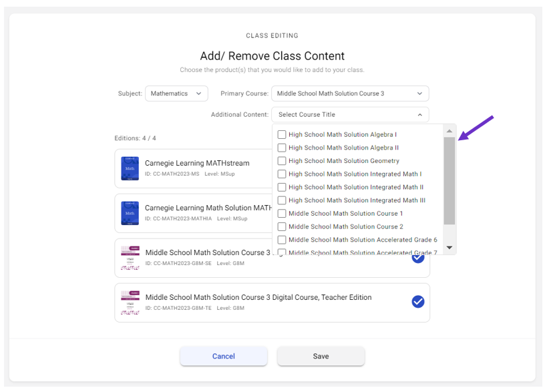
Task: Click the Carnegie Learning MATHstream book thumbnail
Action: [x=130, y=168]
